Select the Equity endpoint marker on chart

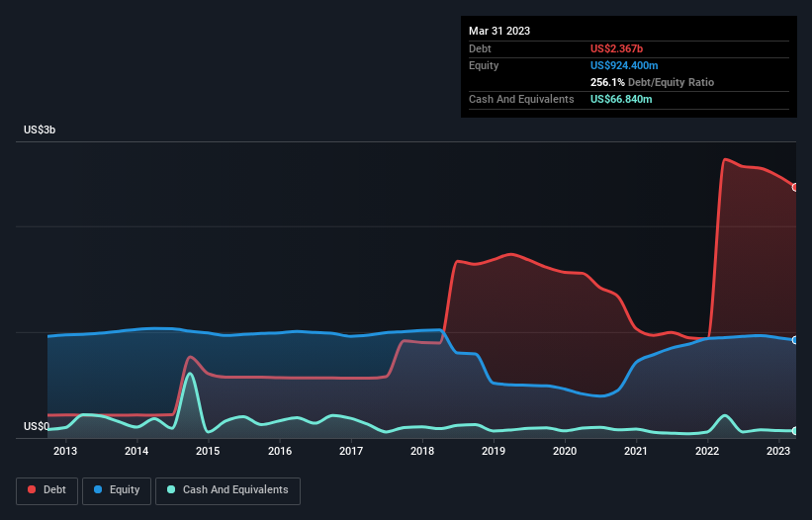point(795,340)
